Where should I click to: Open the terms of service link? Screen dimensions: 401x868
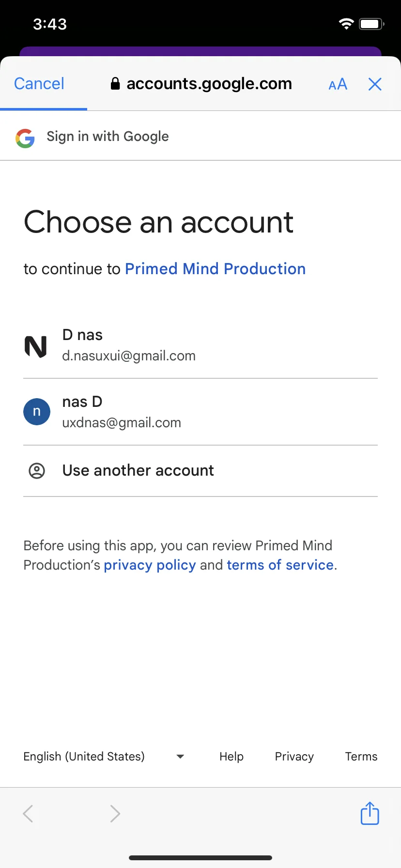[x=280, y=565]
